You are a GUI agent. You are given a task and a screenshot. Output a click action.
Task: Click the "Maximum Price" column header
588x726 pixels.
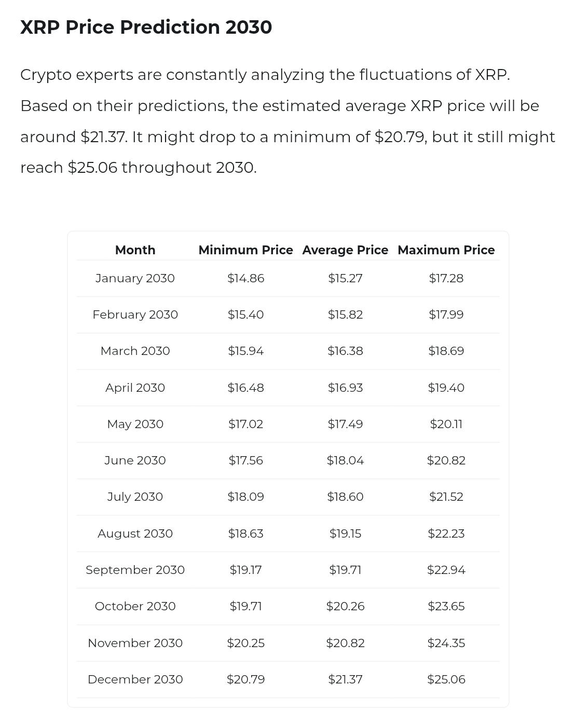[x=446, y=250]
